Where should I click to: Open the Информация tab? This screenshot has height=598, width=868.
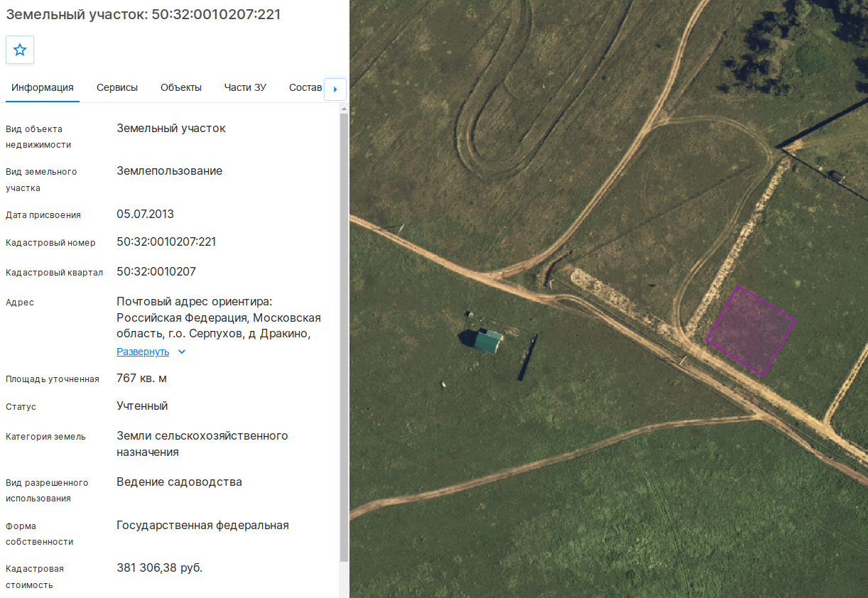[43, 87]
